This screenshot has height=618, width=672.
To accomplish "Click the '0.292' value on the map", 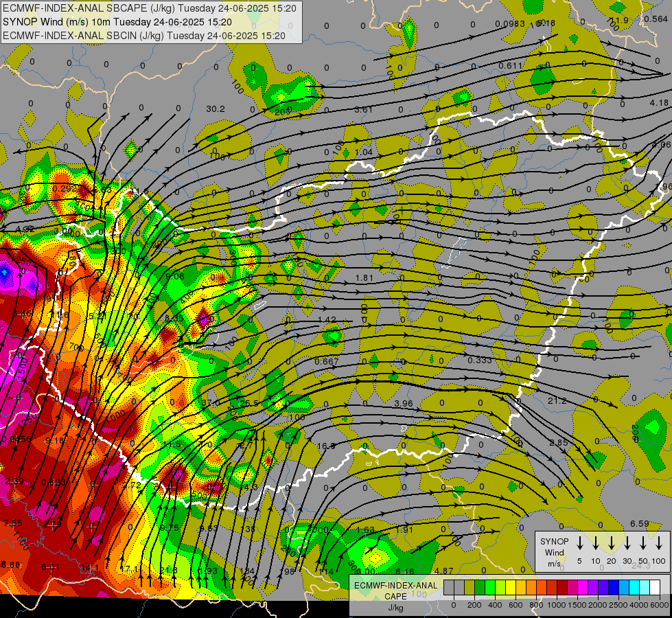I will [65, 188].
